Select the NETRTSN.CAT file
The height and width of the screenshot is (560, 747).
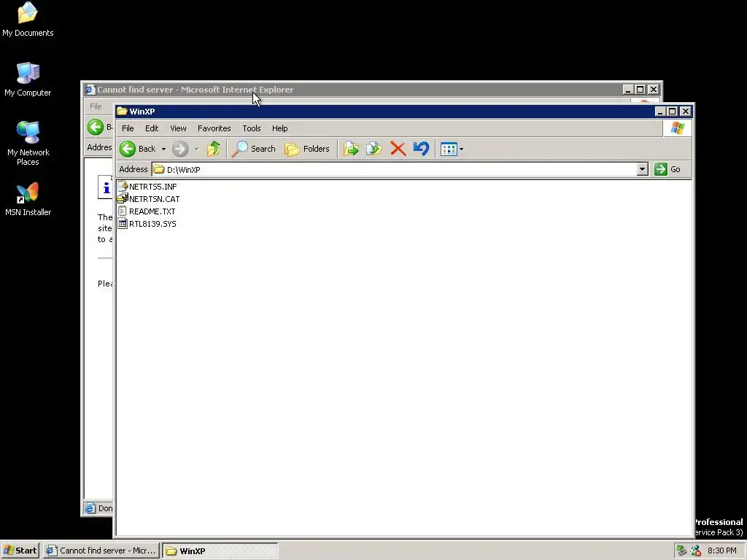tap(155, 199)
